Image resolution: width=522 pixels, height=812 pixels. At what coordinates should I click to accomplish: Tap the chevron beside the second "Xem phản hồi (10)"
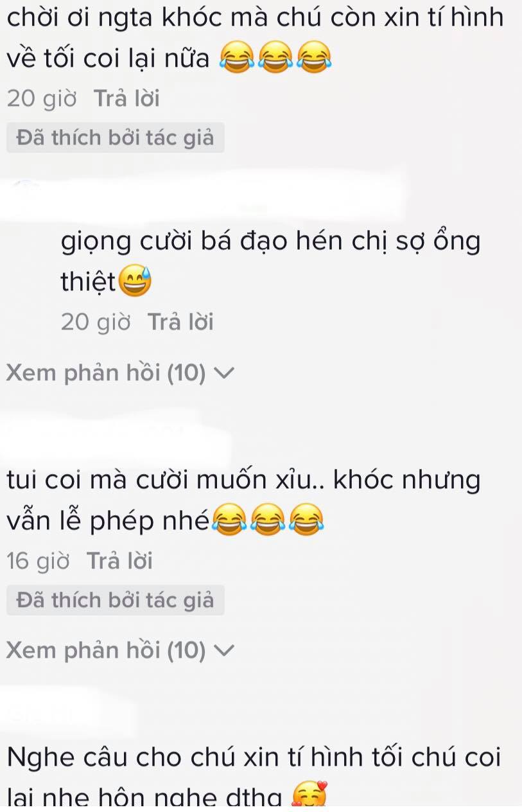point(224,651)
